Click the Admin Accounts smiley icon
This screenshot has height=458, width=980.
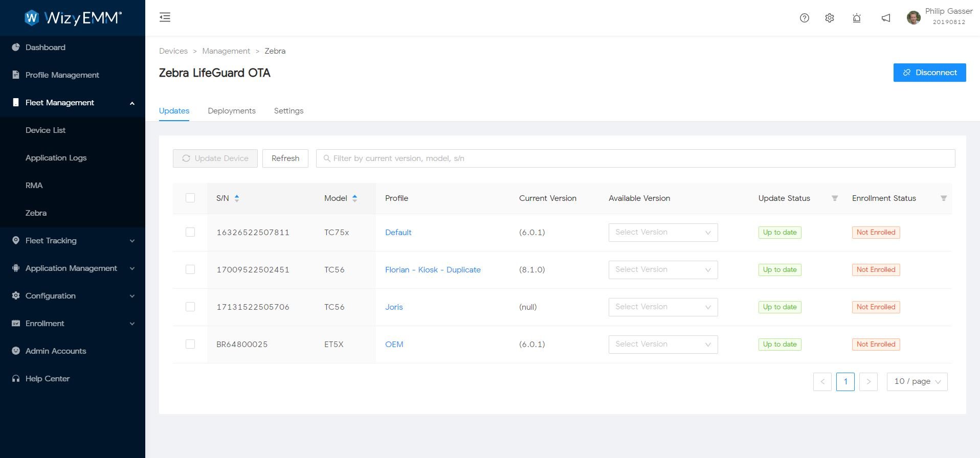16,351
